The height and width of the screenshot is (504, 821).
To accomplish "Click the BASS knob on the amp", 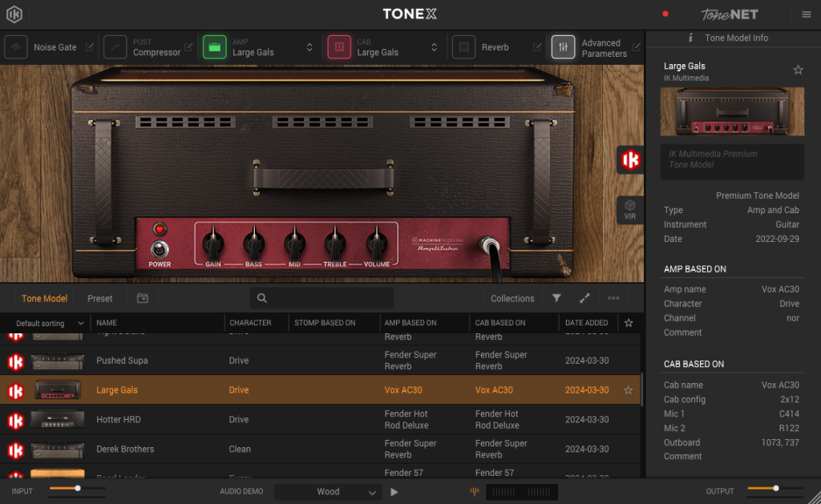I will point(254,242).
